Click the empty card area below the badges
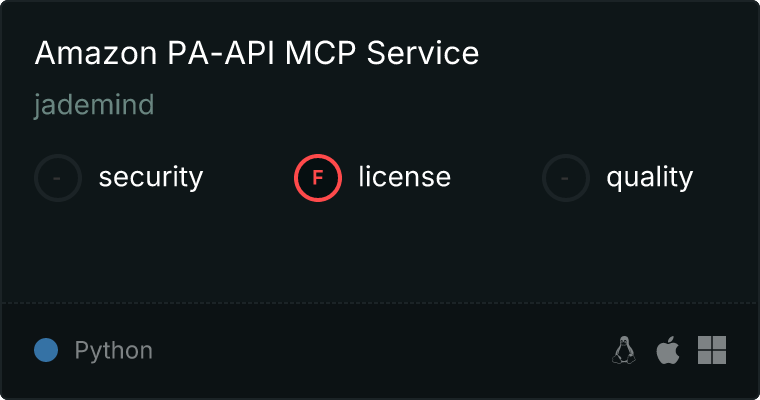This screenshot has width=760, height=400. click(x=380, y=250)
